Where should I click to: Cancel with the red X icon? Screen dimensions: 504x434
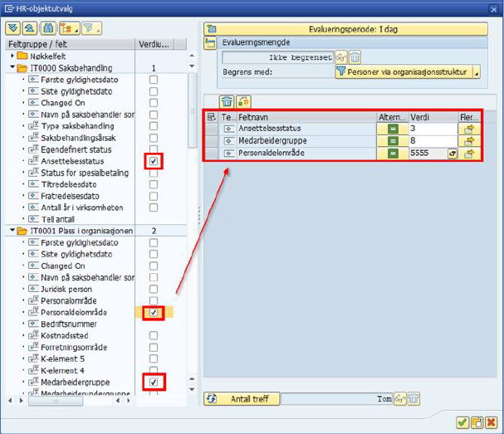[492, 422]
